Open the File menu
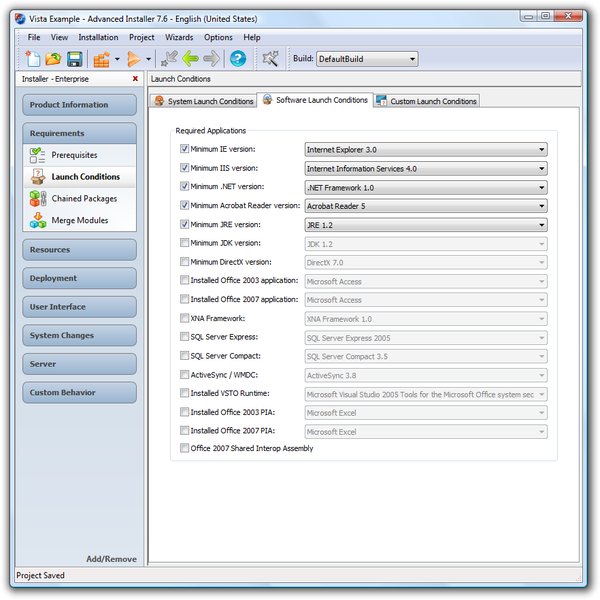600x600 pixels. click(x=34, y=38)
